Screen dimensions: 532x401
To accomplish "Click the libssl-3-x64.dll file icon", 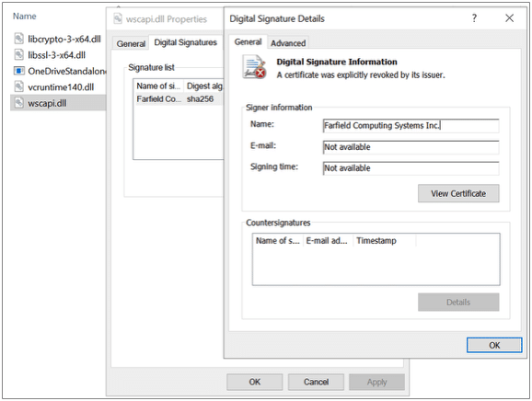I will point(19,54).
